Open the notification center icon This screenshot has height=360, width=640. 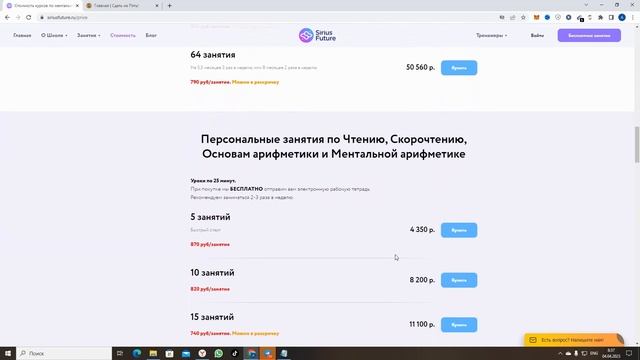(x=629, y=353)
